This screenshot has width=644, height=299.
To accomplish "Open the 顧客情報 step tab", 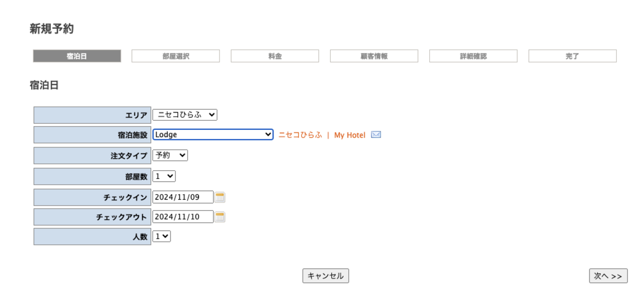I will tap(374, 56).
